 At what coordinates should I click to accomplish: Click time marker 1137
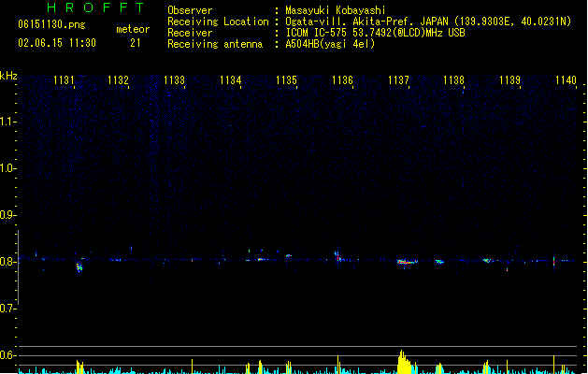(398, 80)
